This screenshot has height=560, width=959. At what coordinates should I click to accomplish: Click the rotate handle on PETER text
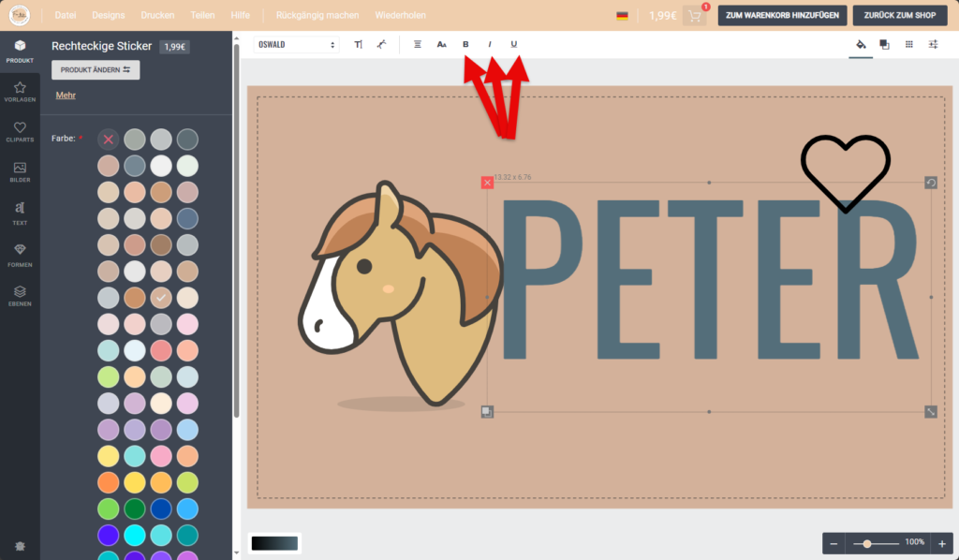point(931,183)
